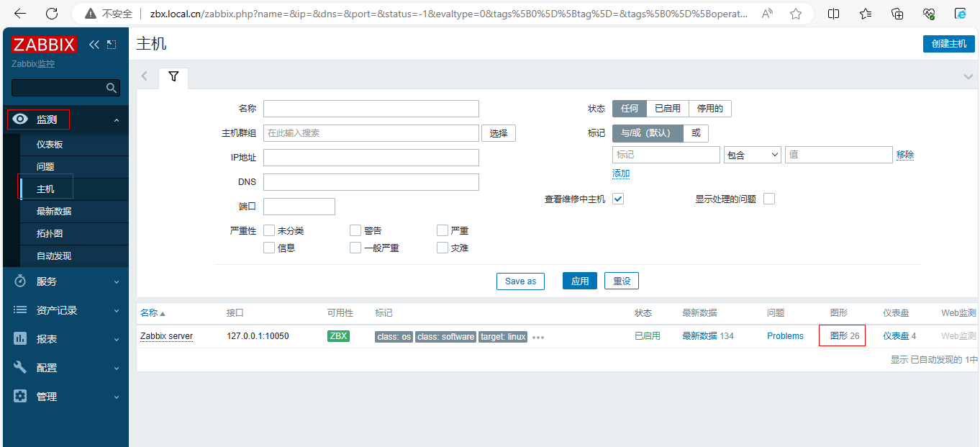Screen dimensions: 980x447
Task: Click the 名称 filter input field
Action: pyautogui.click(x=371, y=109)
